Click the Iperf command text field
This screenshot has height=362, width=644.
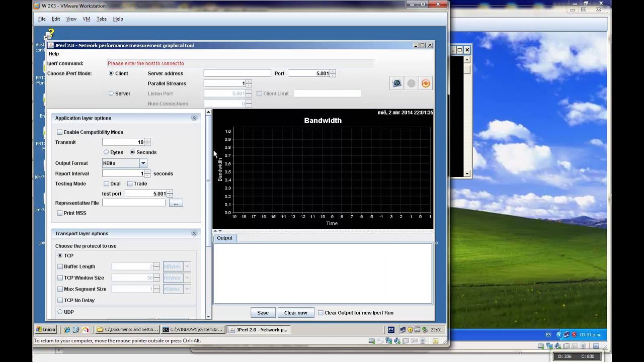[x=240, y=63]
